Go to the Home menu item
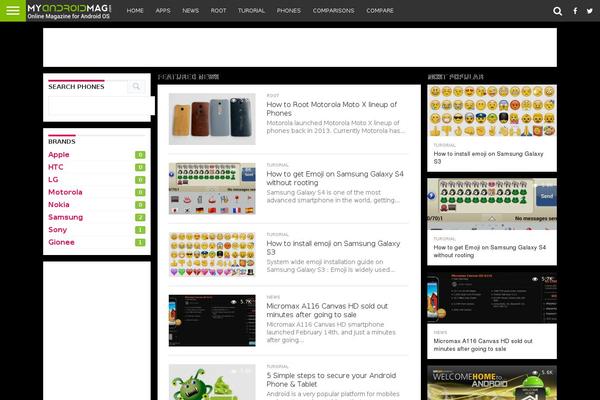The width and height of the screenshot is (600, 400). click(135, 11)
